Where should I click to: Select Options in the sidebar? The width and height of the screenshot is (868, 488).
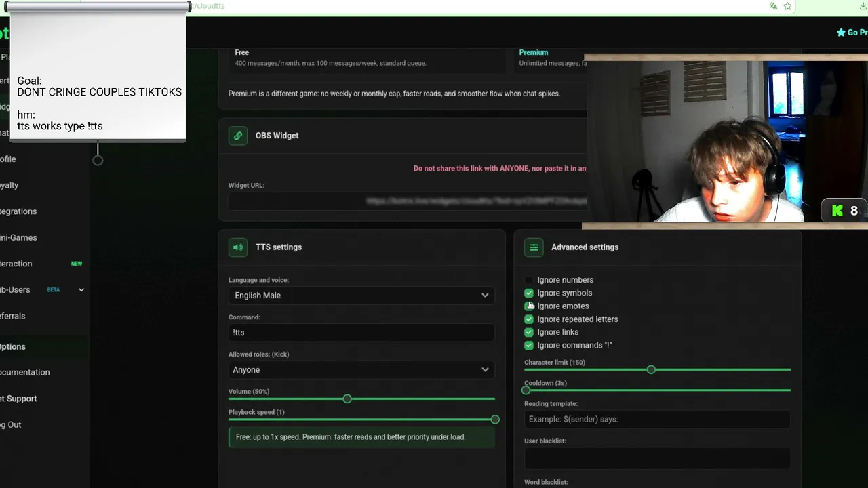coord(13,346)
